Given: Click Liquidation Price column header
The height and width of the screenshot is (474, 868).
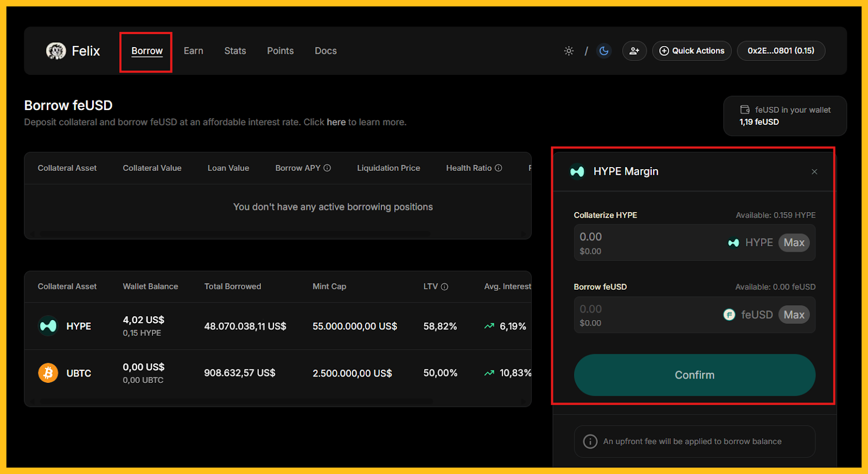Looking at the screenshot, I should pyautogui.click(x=388, y=168).
